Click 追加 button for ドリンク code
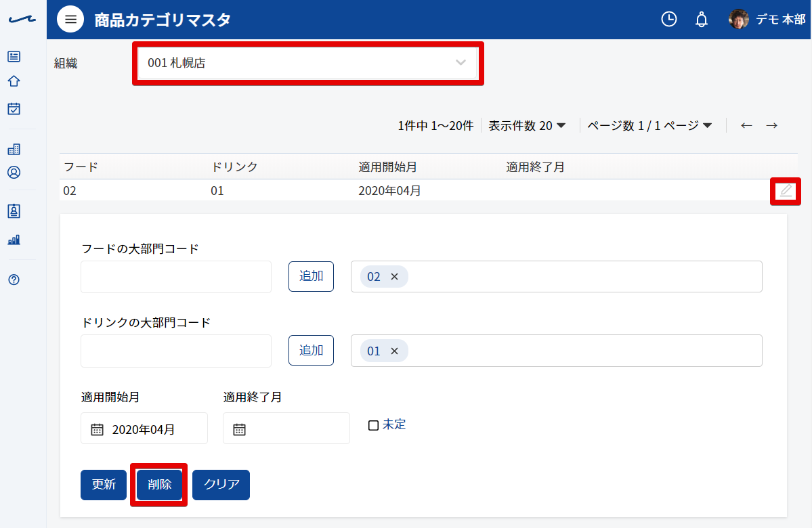Viewport: 812px width, 528px height. click(x=312, y=351)
